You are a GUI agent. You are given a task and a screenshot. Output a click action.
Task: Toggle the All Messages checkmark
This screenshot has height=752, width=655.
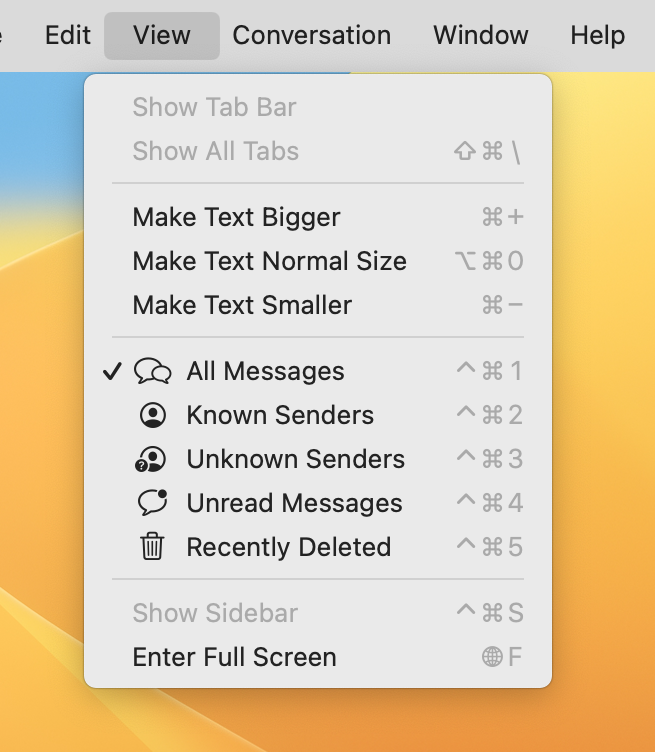coord(112,371)
